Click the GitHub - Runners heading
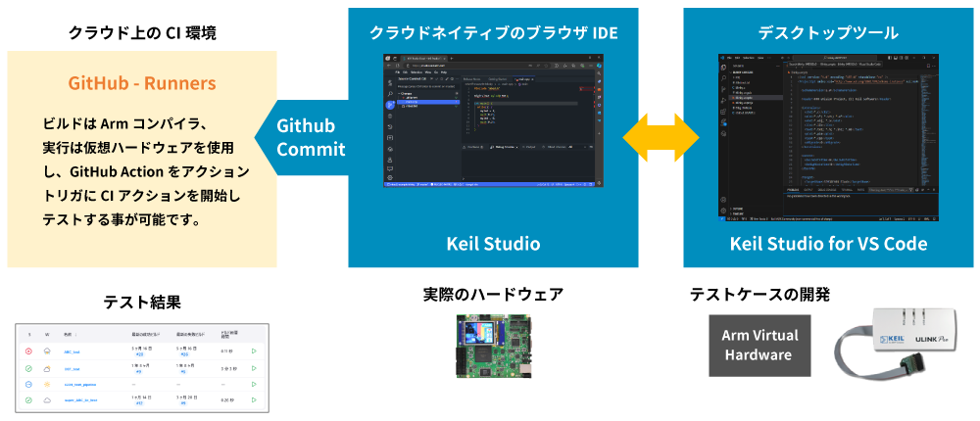This screenshot has height=421, width=980. pyautogui.click(x=142, y=83)
